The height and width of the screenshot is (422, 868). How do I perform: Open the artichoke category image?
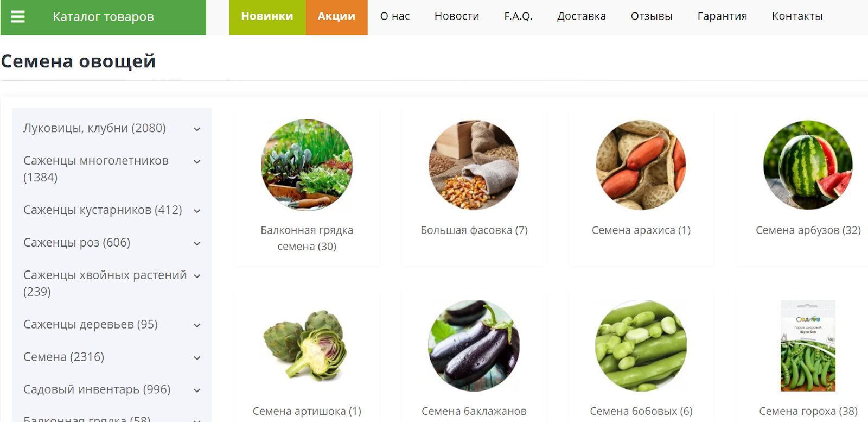pos(307,345)
